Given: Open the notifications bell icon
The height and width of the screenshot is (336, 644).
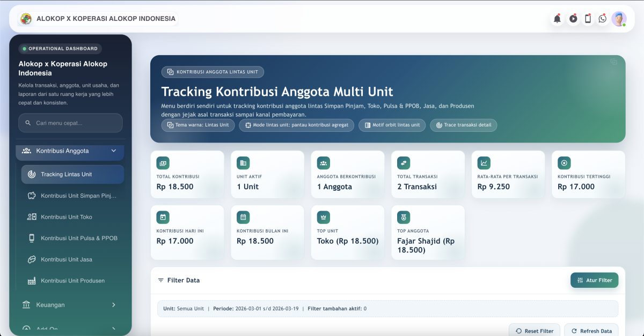Looking at the screenshot, I should click(558, 18).
